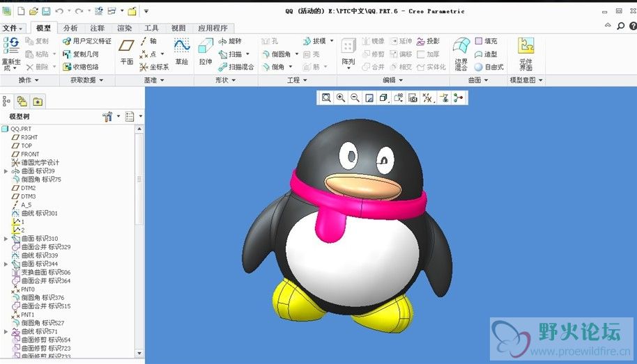Select the Chamfer (倒角) tool
The image size is (637, 364).
tap(273, 67)
